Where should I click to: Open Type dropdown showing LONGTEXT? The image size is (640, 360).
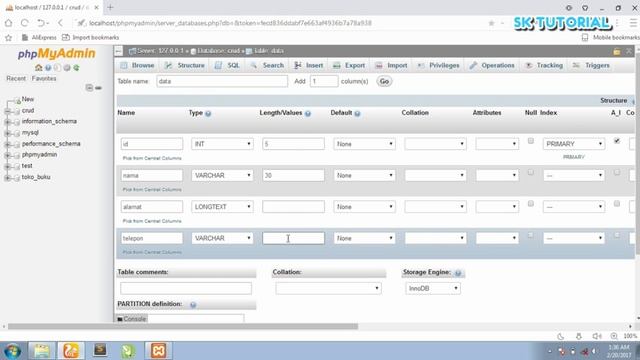coord(222,207)
